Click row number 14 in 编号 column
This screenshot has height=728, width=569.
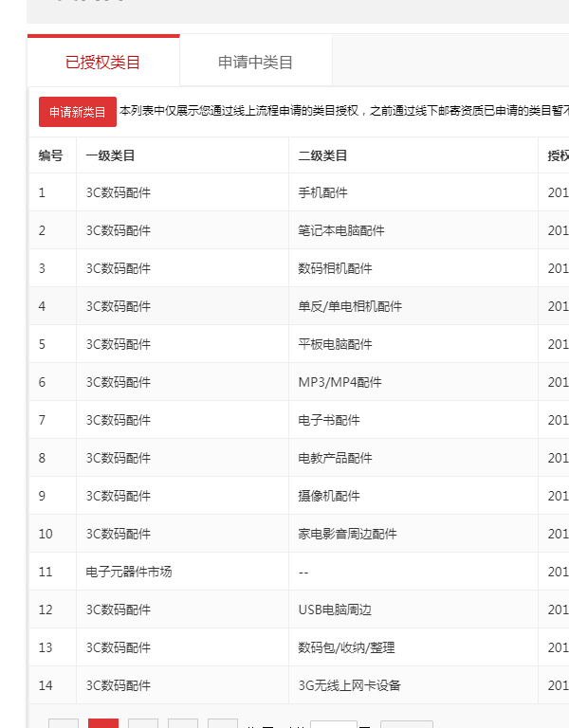point(46,685)
